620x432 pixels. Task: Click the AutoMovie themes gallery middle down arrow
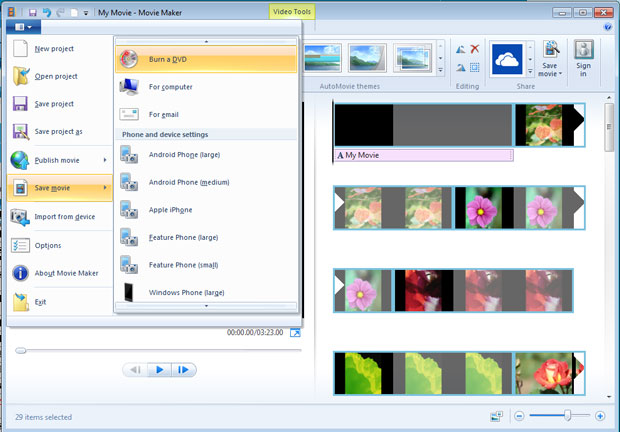tap(440, 58)
